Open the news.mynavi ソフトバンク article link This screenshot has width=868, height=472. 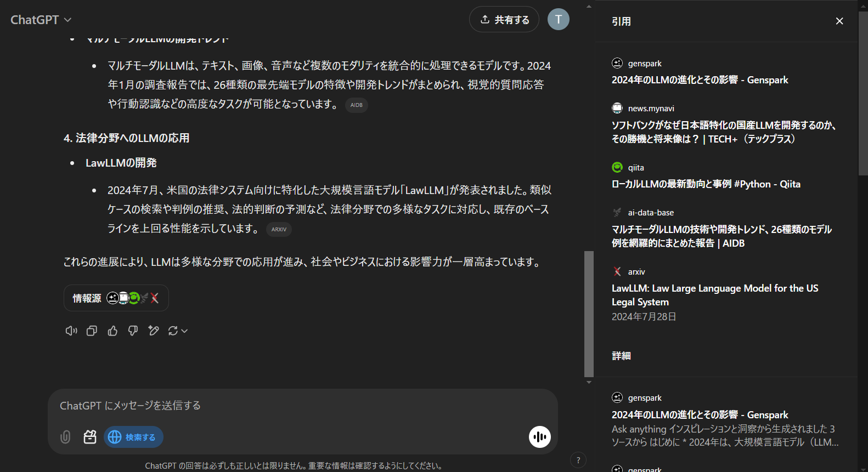coord(724,132)
